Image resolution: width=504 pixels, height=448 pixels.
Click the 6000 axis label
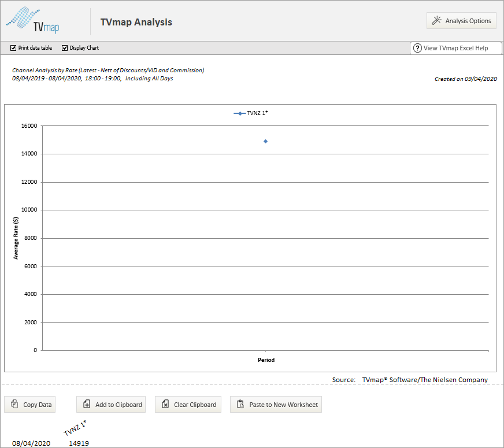tap(31, 266)
